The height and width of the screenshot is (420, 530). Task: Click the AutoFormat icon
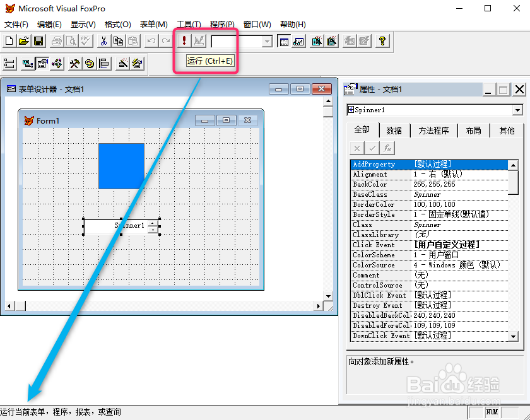click(138, 64)
